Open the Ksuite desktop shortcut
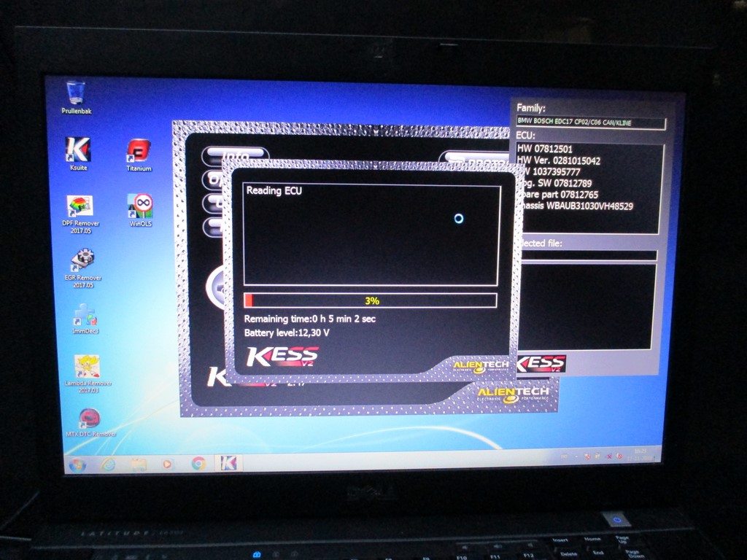Image resolution: width=747 pixels, height=560 pixels. tap(78, 150)
